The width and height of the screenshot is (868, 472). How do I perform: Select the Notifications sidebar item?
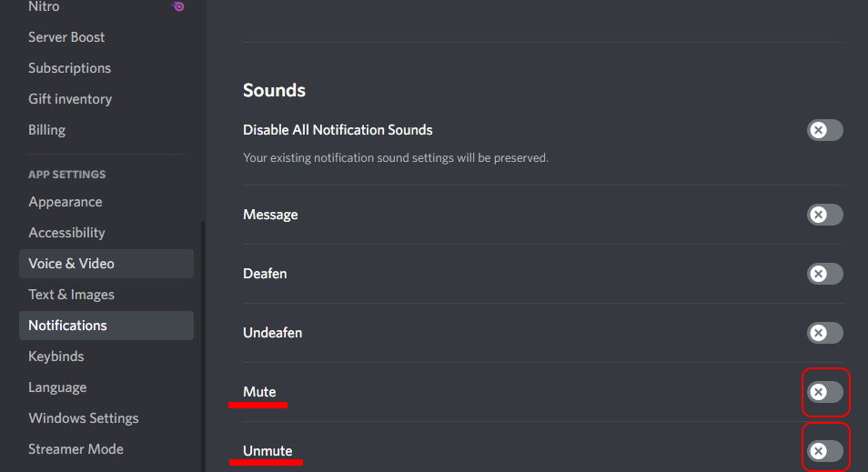[x=67, y=326]
